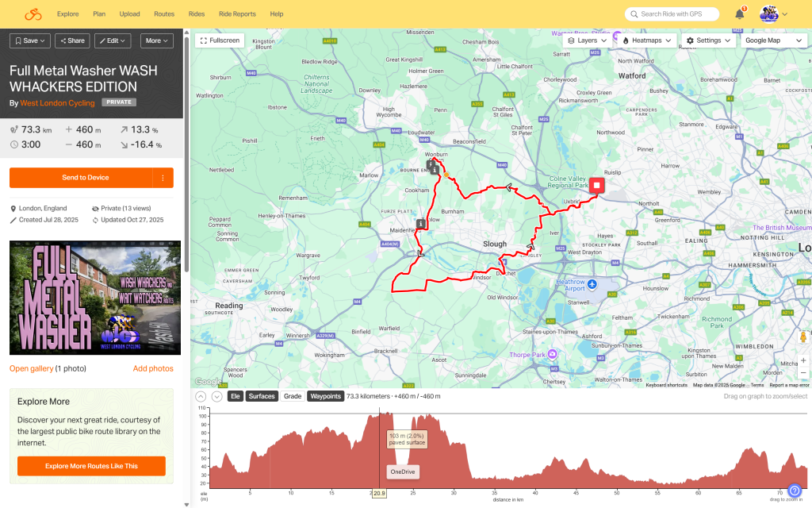Open the Routes menu
Screen dimensions: 812x508
click(164, 14)
